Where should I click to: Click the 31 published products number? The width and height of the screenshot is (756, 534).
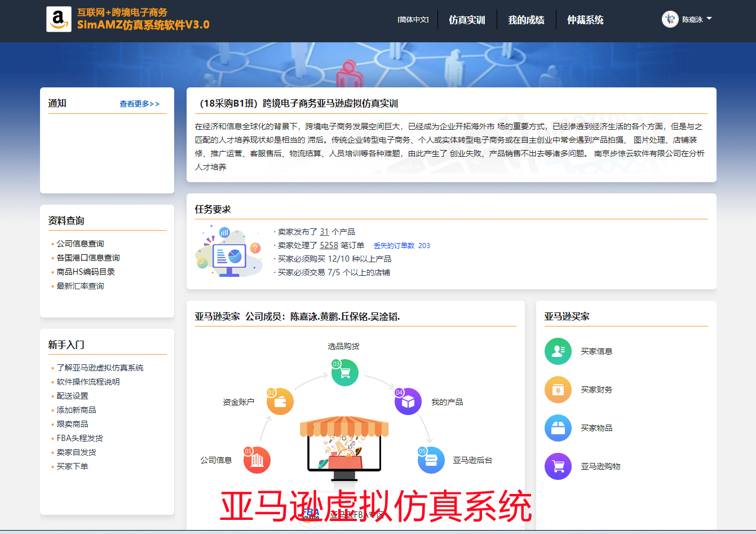coord(324,232)
